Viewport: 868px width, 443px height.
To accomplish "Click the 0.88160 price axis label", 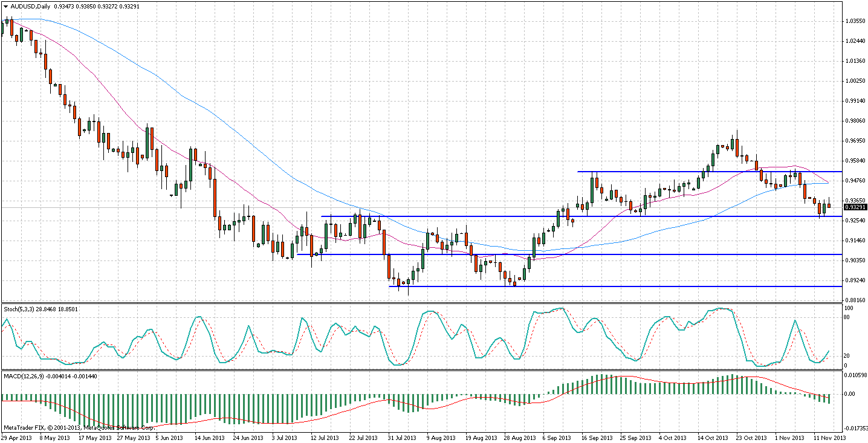I will (855, 300).
